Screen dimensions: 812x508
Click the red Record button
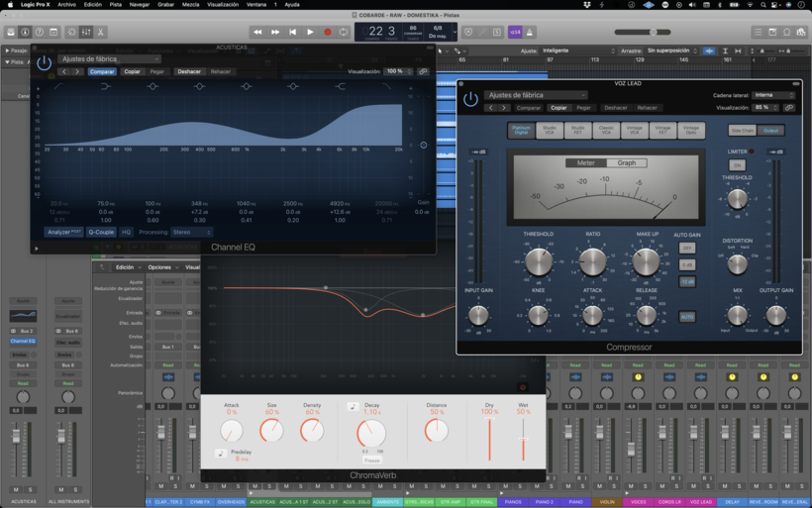[x=328, y=32]
